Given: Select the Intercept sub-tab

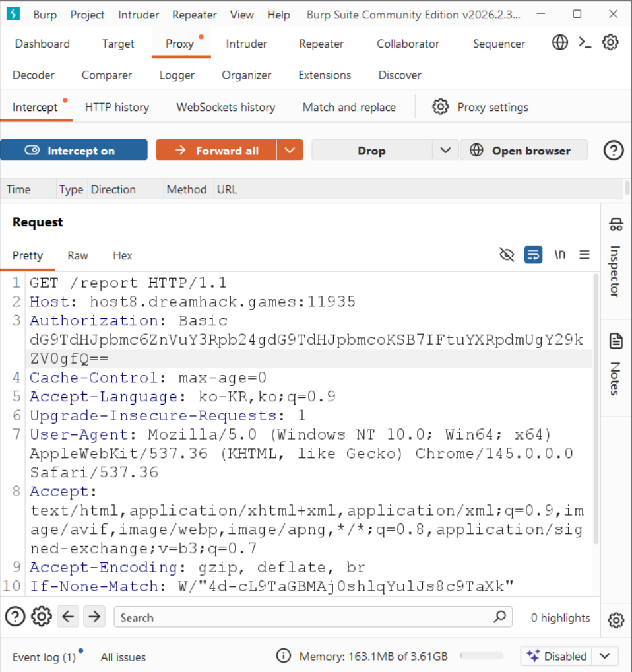Looking at the screenshot, I should pyautogui.click(x=35, y=107).
